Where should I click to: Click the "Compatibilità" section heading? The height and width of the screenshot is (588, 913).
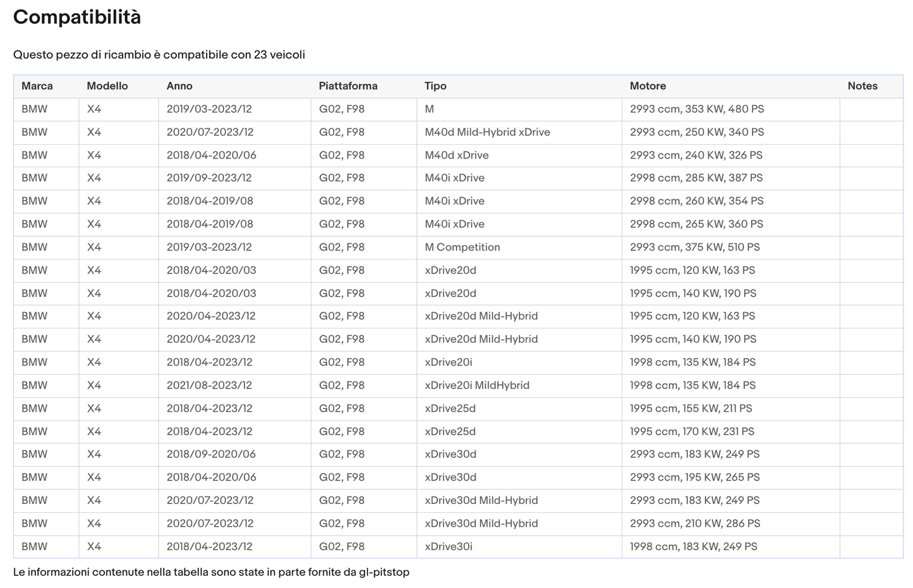click(x=77, y=17)
